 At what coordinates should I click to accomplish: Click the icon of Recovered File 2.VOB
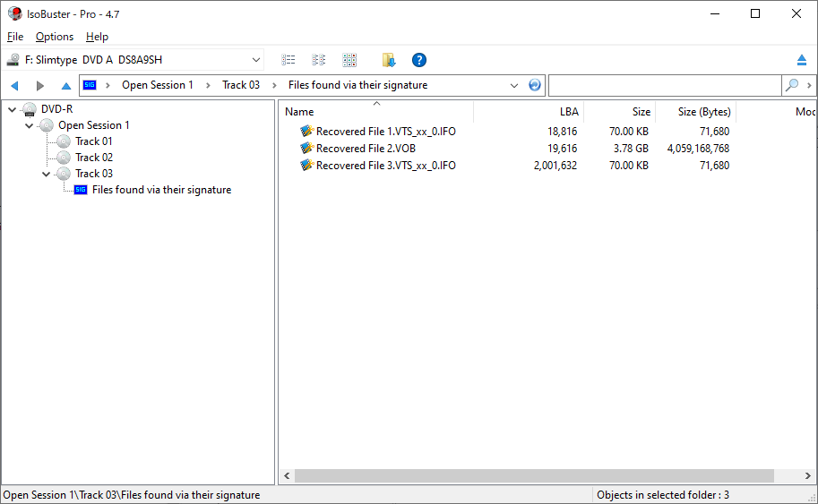point(306,149)
